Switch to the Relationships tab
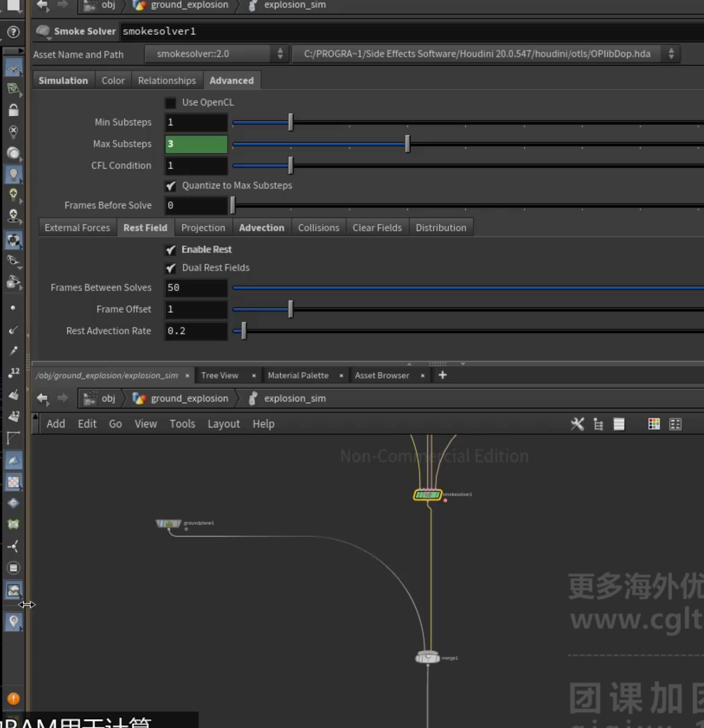704x728 pixels. click(167, 80)
